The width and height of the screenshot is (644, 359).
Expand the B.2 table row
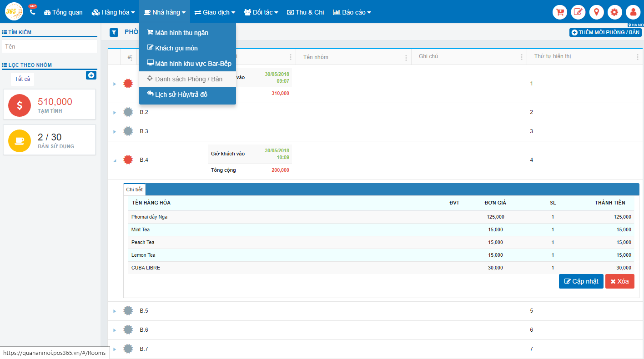115,113
